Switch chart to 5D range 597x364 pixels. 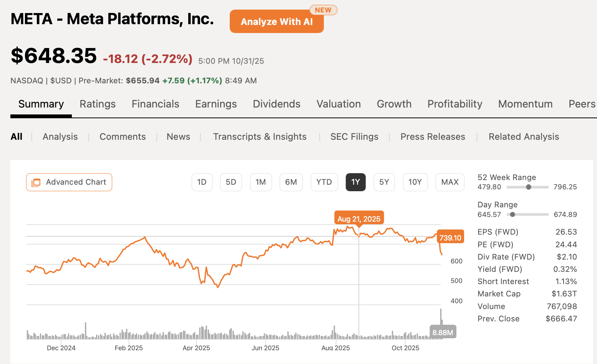point(231,182)
